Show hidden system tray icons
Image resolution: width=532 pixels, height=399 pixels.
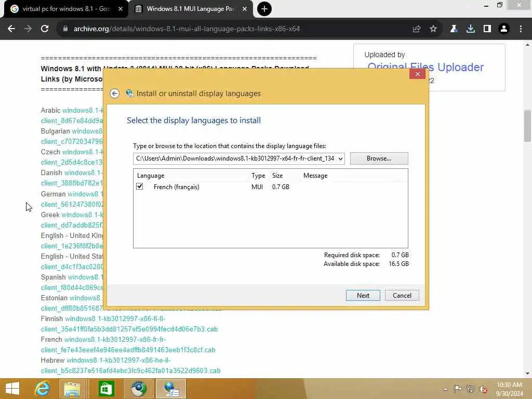click(x=445, y=389)
